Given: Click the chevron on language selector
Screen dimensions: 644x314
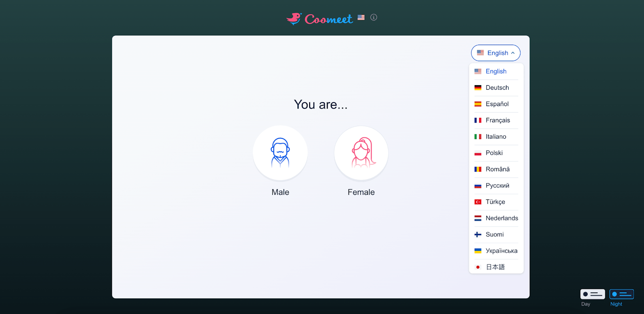Looking at the screenshot, I should coord(513,53).
